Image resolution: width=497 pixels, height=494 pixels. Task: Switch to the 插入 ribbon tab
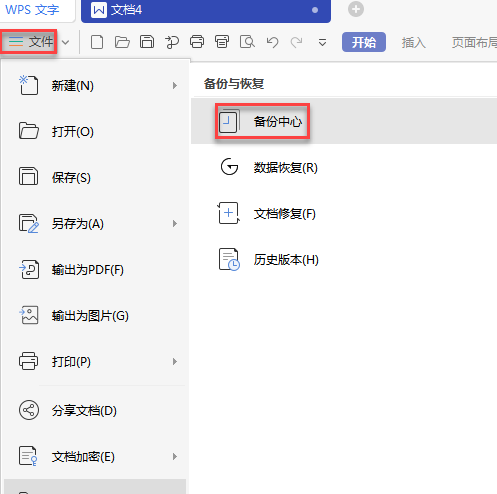pyautogui.click(x=413, y=42)
